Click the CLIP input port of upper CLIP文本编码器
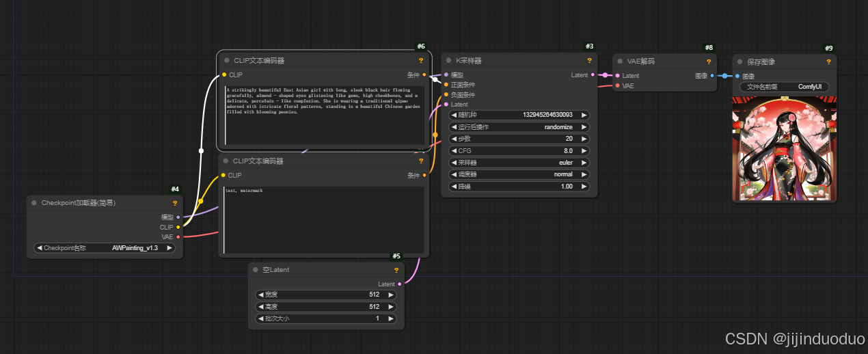The width and height of the screenshot is (868, 354). (x=223, y=74)
